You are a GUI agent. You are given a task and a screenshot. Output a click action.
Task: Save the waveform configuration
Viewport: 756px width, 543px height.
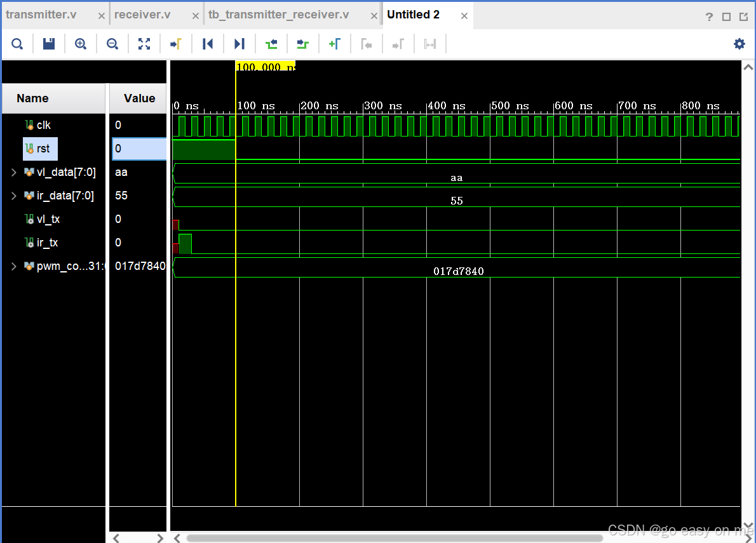[49, 43]
